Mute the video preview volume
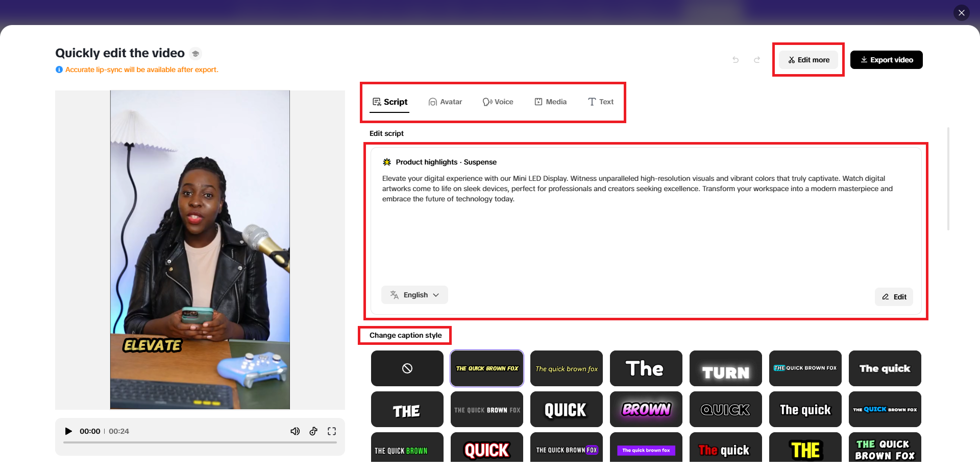The height and width of the screenshot is (468, 980). click(295, 431)
